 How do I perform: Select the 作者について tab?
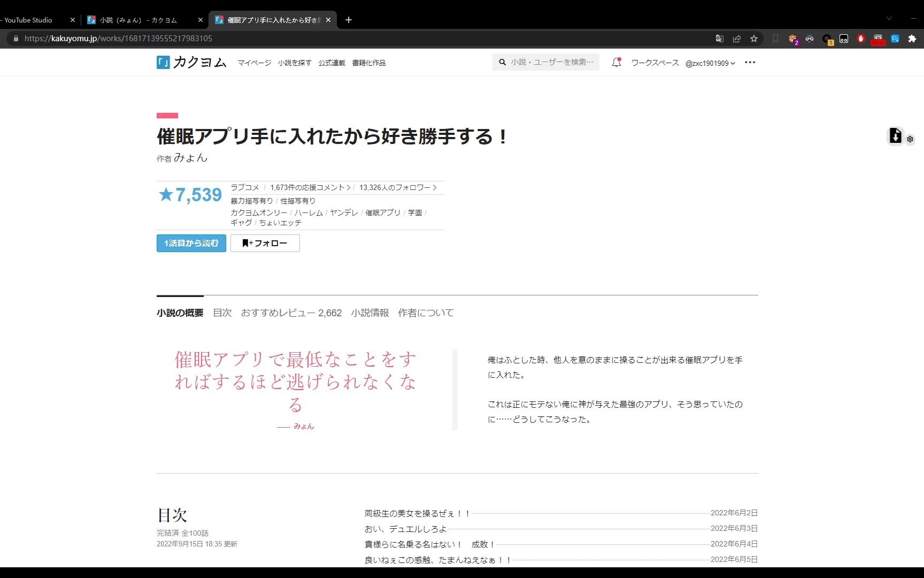pos(426,313)
